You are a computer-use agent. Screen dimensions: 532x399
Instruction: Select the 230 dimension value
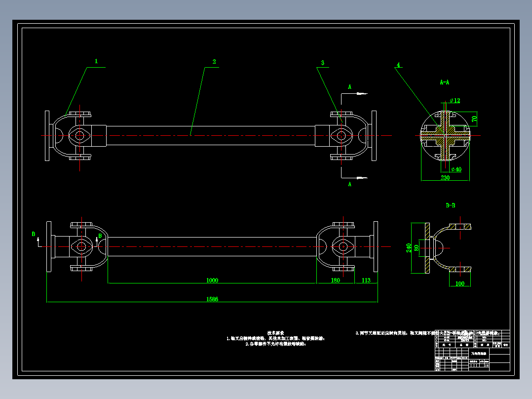445,178
